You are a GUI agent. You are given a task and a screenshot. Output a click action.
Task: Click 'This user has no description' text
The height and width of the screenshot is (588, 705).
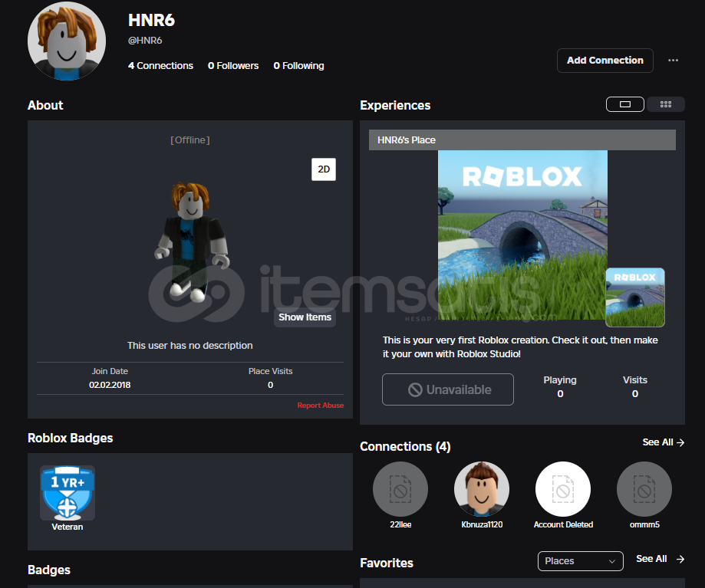click(189, 346)
